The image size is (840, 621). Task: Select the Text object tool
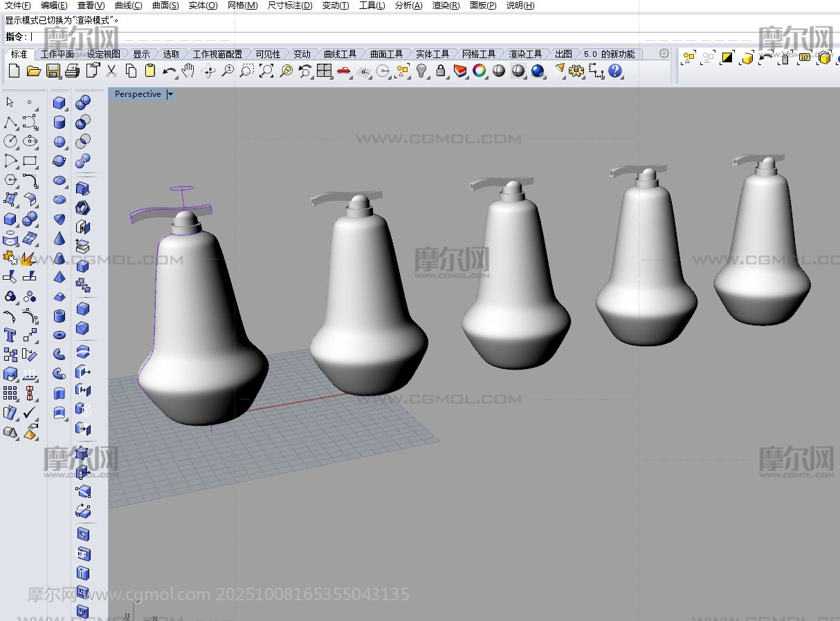point(10,336)
